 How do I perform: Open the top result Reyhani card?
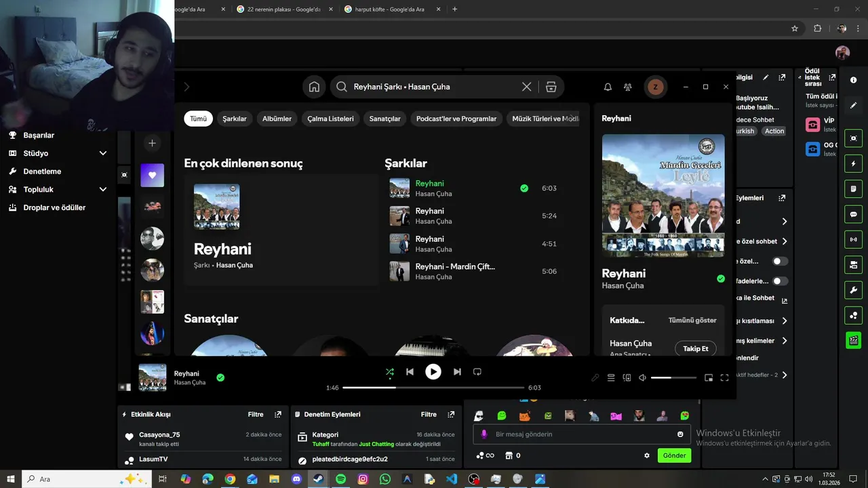[281, 230]
